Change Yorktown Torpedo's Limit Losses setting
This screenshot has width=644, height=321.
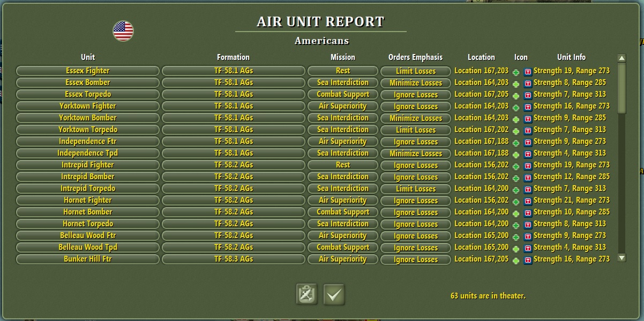pos(415,129)
